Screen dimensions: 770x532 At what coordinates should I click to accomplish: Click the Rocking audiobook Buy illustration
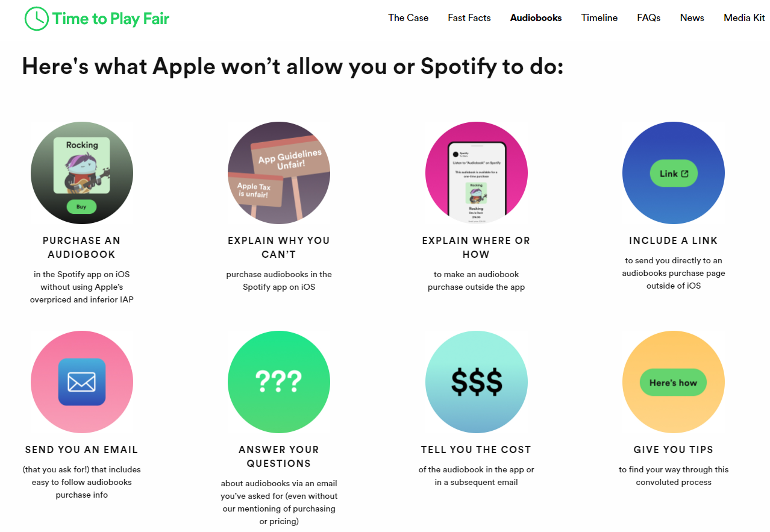(82, 173)
